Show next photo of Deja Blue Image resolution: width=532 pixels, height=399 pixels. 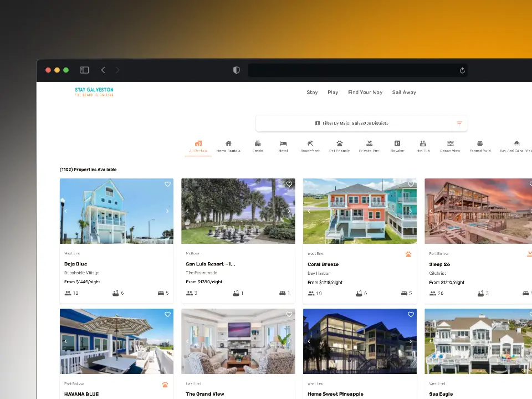(167, 211)
